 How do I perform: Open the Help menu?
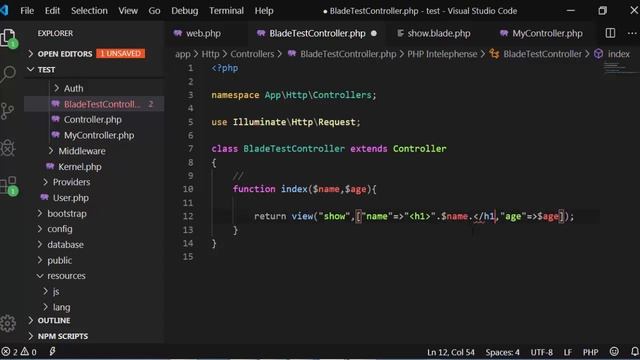click(264, 11)
